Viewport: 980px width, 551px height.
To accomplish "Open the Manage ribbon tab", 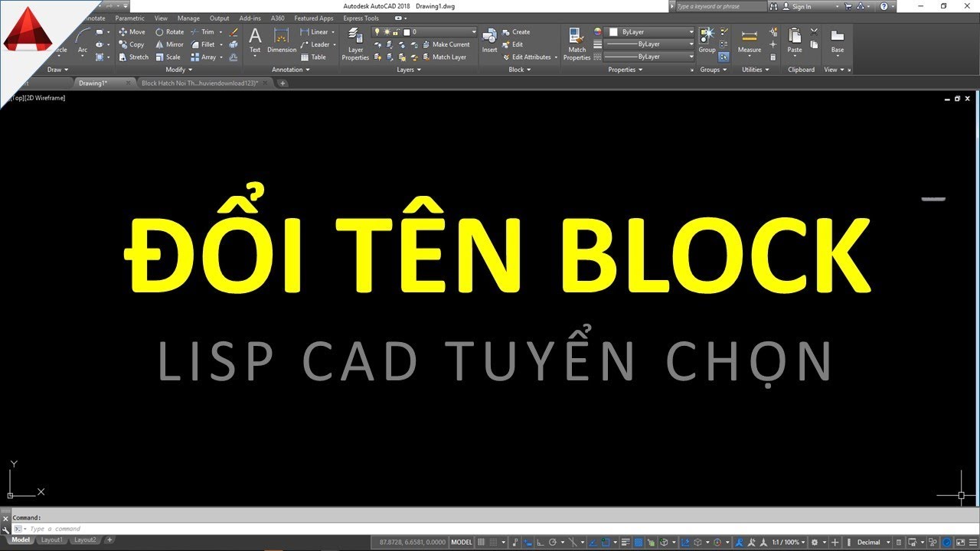I will tap(188, 18).
